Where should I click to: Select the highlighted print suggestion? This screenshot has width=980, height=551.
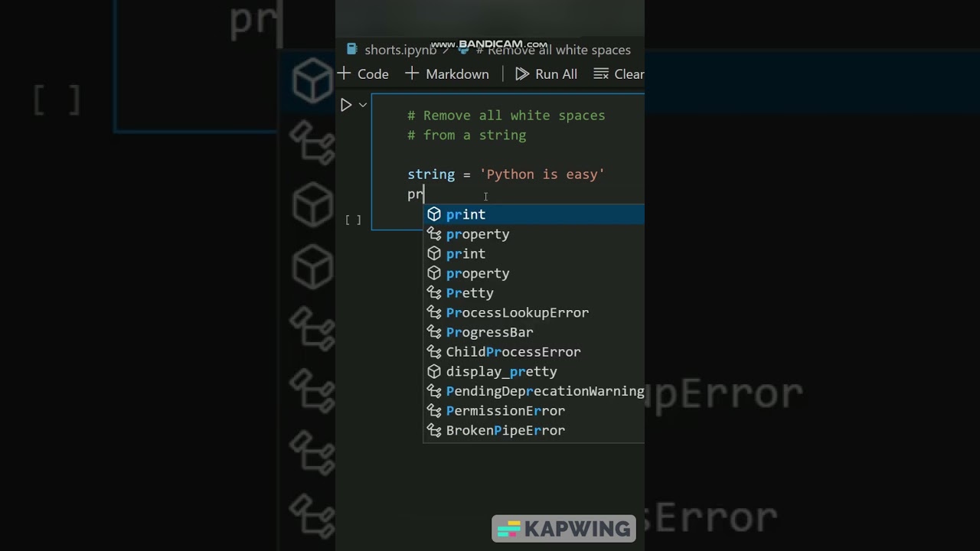pyautogui.click(x=534, y=214)
